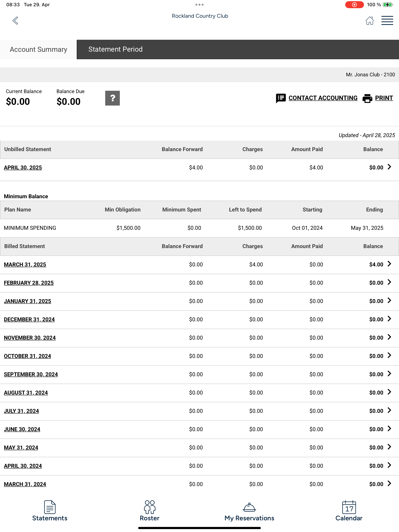Image resolution: width=399 pixels, height=532 pixels.
Task: Expand October 31, 2024 statement chevron
Action: click(389, 355)
